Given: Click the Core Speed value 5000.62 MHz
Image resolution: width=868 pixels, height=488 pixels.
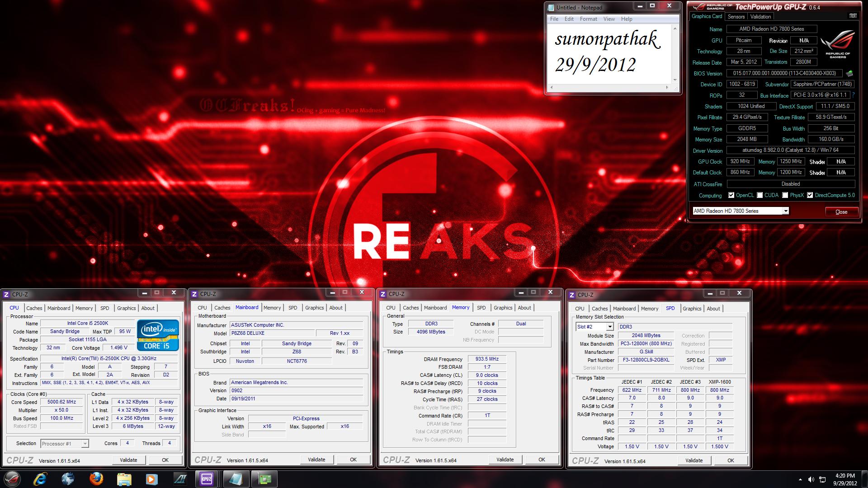Looking at the screenshot, I should coord(62,402).
